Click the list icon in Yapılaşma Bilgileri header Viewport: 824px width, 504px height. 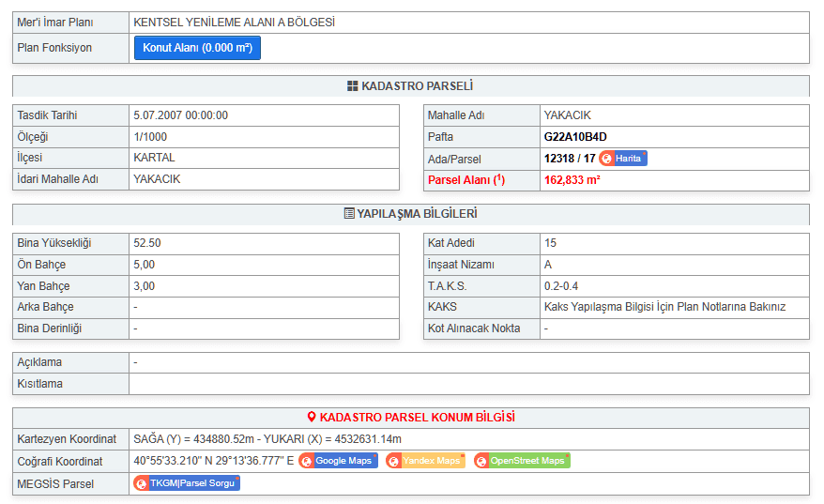[349, 214]
